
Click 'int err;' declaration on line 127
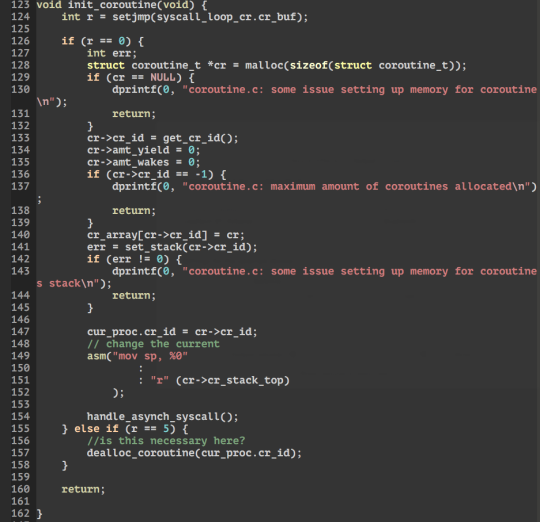point(112,53)
